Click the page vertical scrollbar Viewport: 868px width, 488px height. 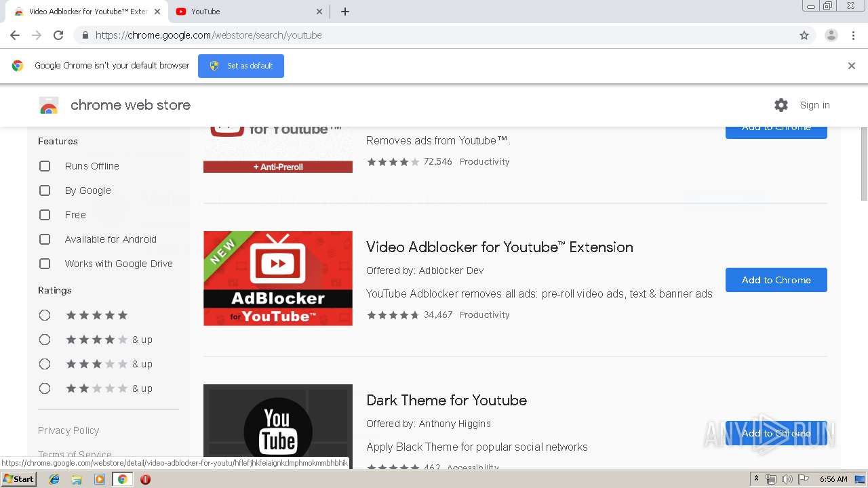click(864, 164)
